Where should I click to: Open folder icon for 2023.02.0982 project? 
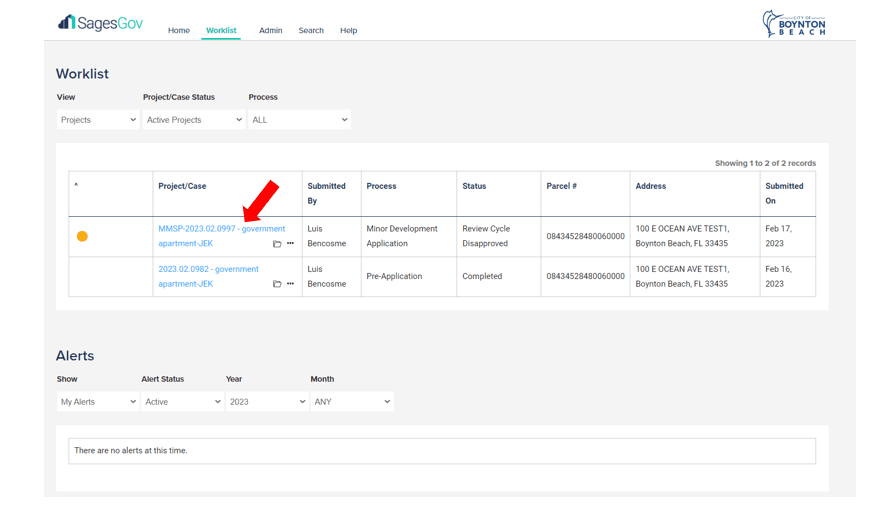[277, 284]
